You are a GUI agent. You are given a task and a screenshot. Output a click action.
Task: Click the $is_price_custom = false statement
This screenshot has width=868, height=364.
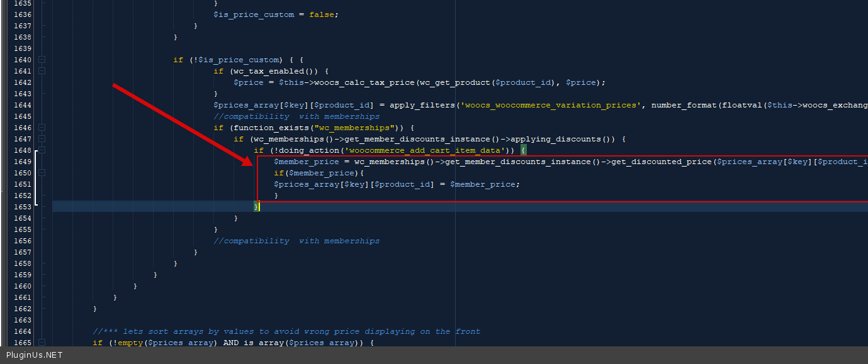(x=276, y=14)
